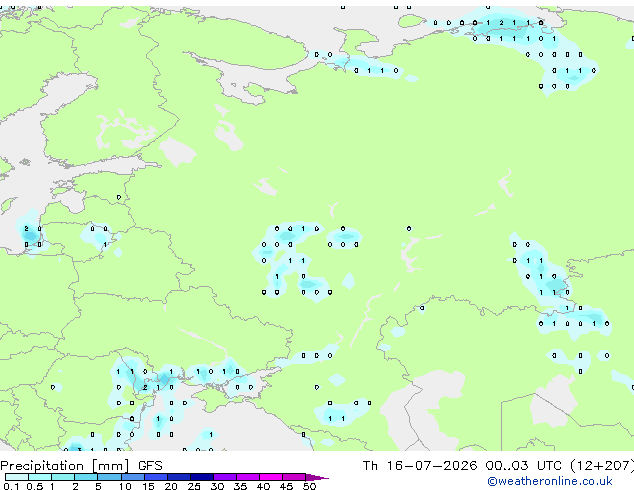Click the legend label '0.1'
634x490 pixels.
coord(11,486)
